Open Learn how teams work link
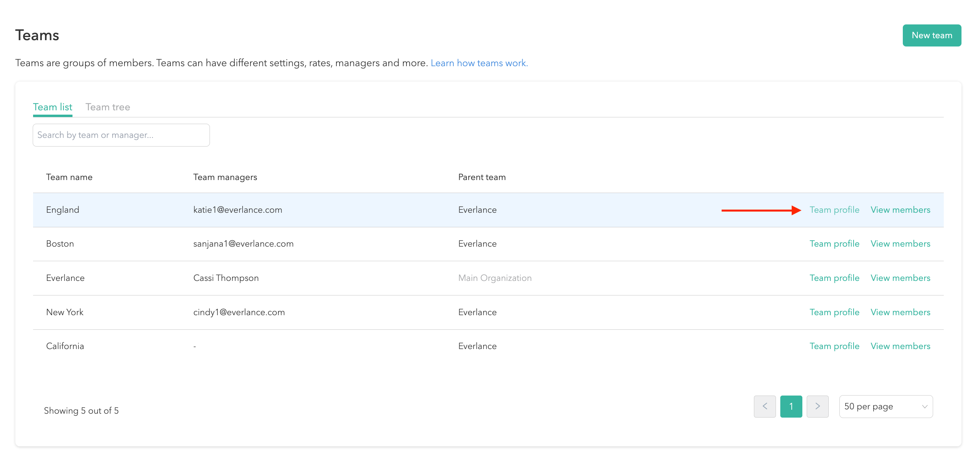Image resolution: width=980 pixels, height=457 pixels. tap(479, 63)
